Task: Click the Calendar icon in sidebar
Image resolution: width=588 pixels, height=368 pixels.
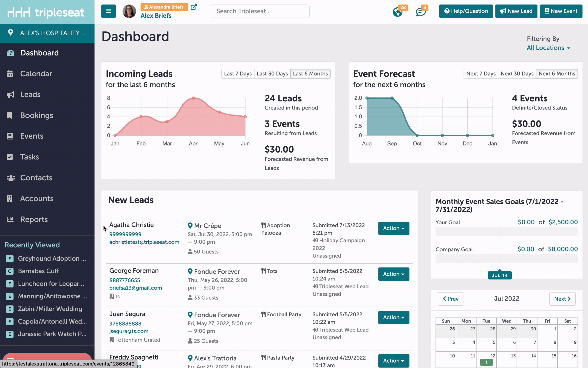Action: pyautogui.click(x=10, y=74)
